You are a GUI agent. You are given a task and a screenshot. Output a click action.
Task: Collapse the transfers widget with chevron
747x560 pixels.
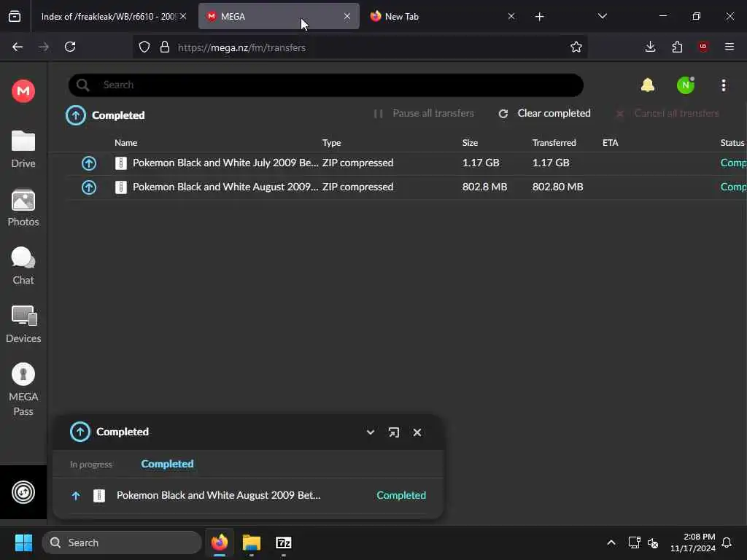370,432
